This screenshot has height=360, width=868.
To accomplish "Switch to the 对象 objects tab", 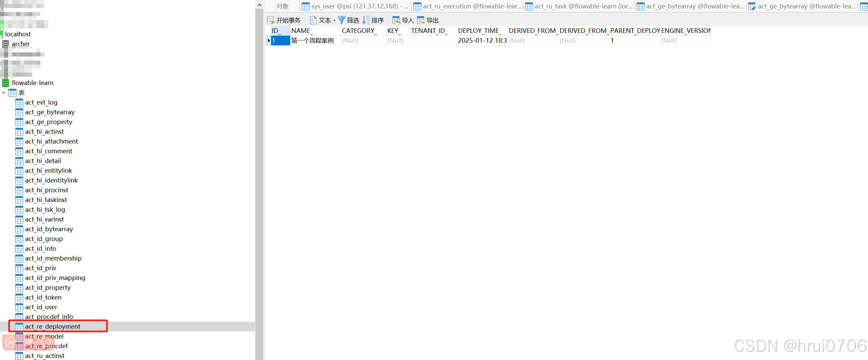I will (x=282, y=6).
